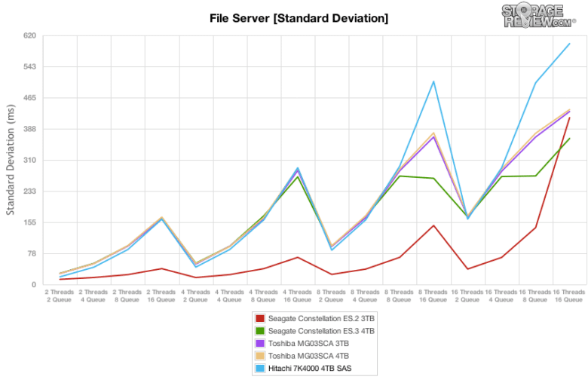Click the 155 y-axis value
The width and height of the screenshot is (588, 389).
(x=29, y=222)
